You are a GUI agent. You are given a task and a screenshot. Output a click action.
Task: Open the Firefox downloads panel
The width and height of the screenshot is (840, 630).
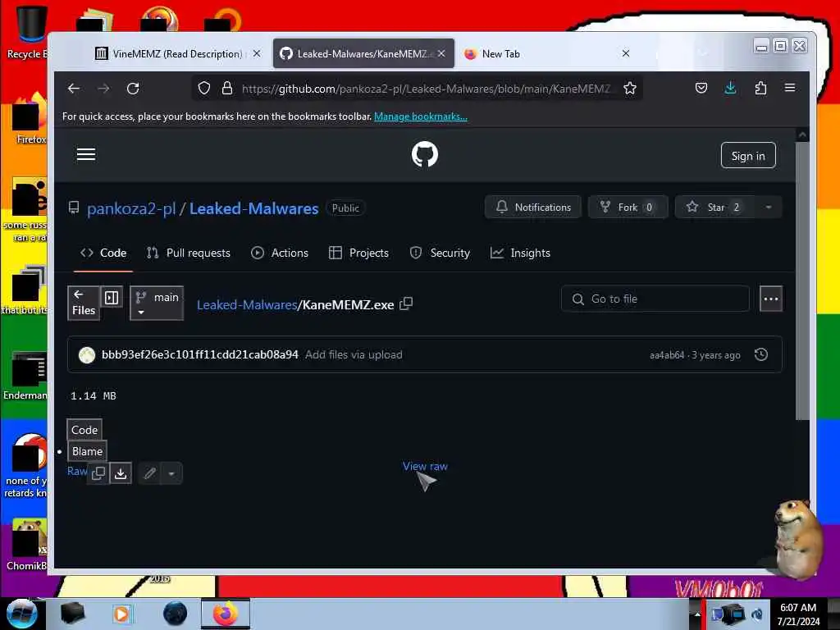pos(730,88)
